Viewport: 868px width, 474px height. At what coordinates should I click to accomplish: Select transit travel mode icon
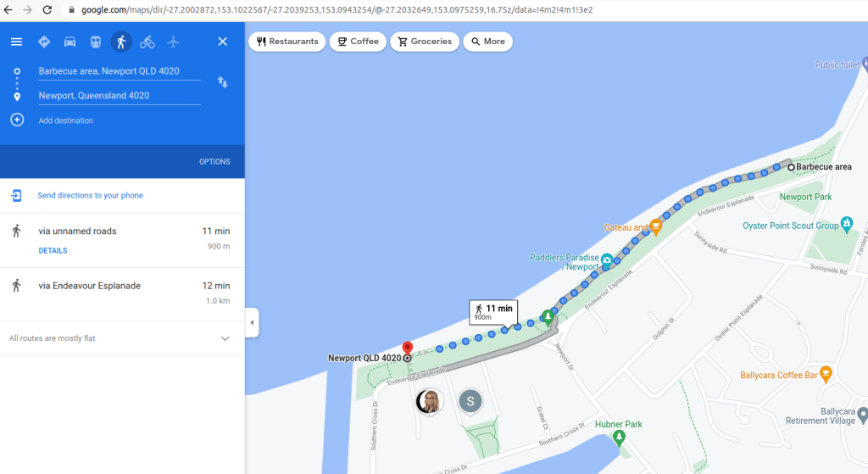96,42
